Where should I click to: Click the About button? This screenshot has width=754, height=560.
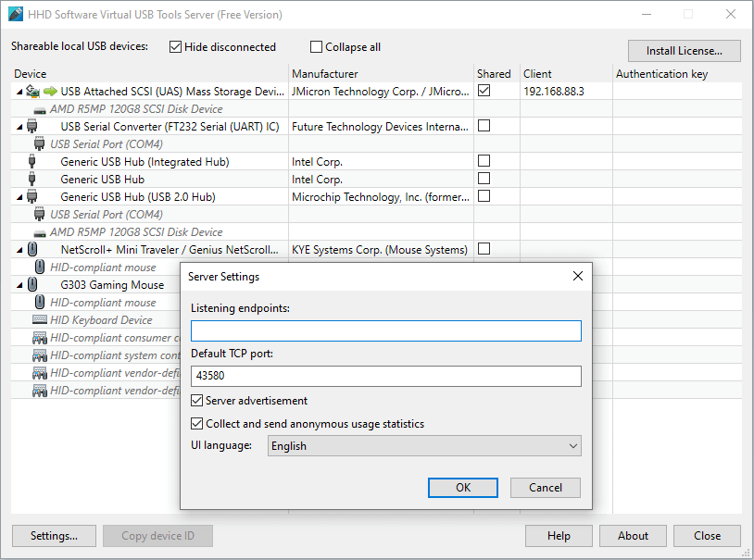click(x=633, y=536)
